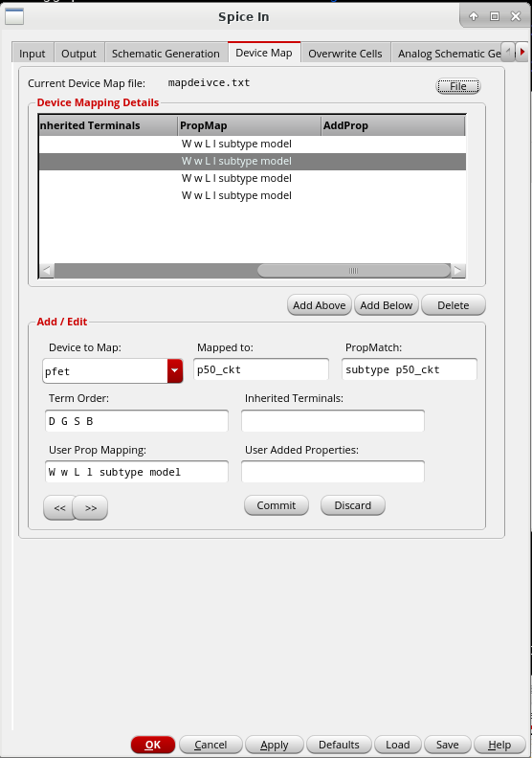Select the fourth mapping row
The height and width of the screenshot is (758, 532).
[253, 196]
